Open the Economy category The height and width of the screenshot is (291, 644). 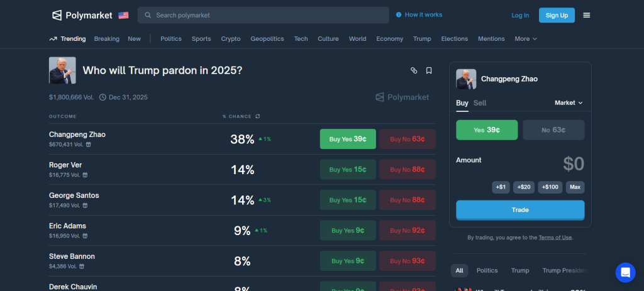tap(390, 38)
